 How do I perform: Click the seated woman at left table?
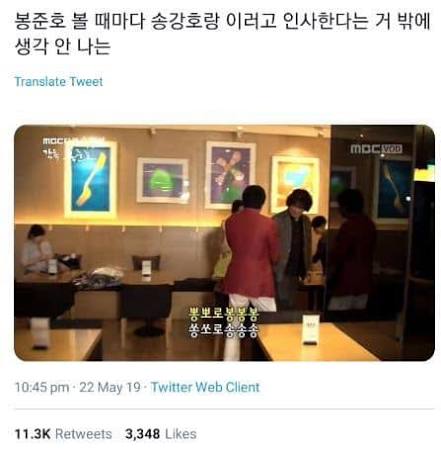tap(36, 248)
